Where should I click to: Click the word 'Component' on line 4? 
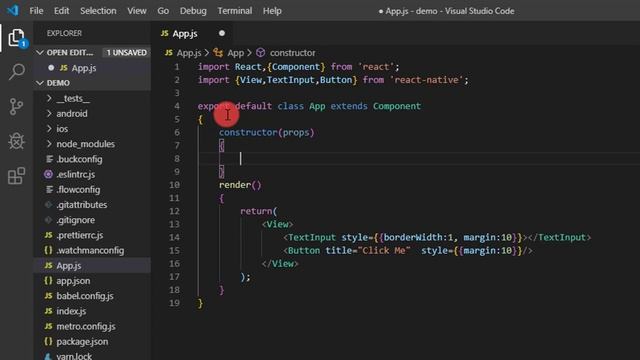click(x=396, y=106)
